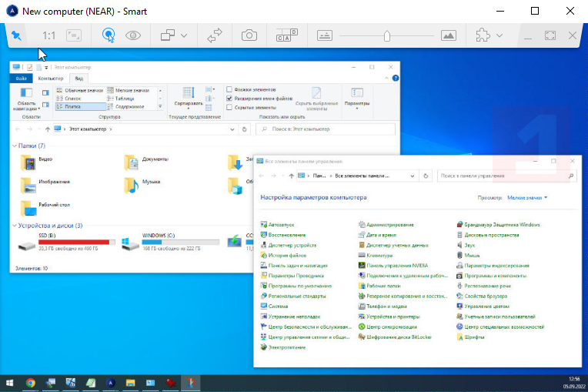Click the pin toolbar icon

click(x=17, y=35)
